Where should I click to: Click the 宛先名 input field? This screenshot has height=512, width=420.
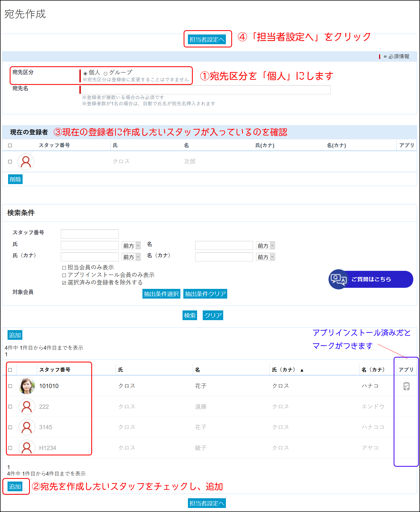pyautogui.click(x=206, y=90)
